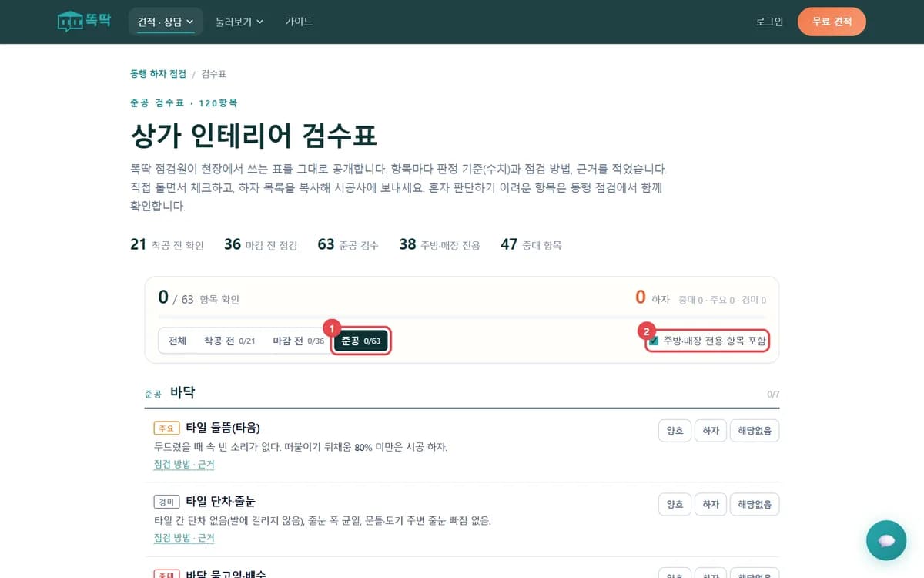Select the 착공 전 0/21 tab
The height and width of the screenshot is (578, 924).
229,341
